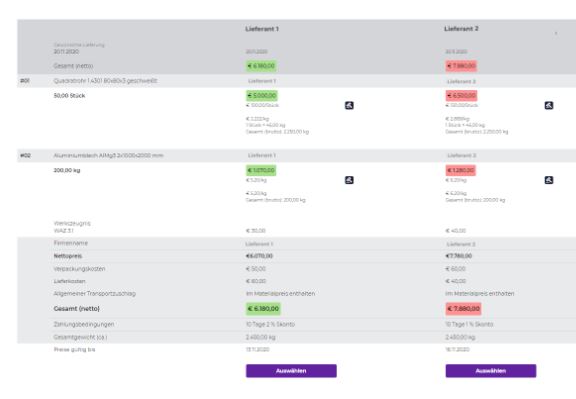The image size is (576, 399).
Task: Click the small arrow at top right of header
Action: tap(556, 33)
